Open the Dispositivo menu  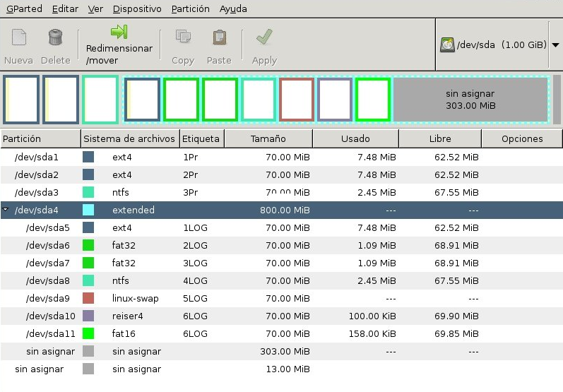tap(137, 9)
